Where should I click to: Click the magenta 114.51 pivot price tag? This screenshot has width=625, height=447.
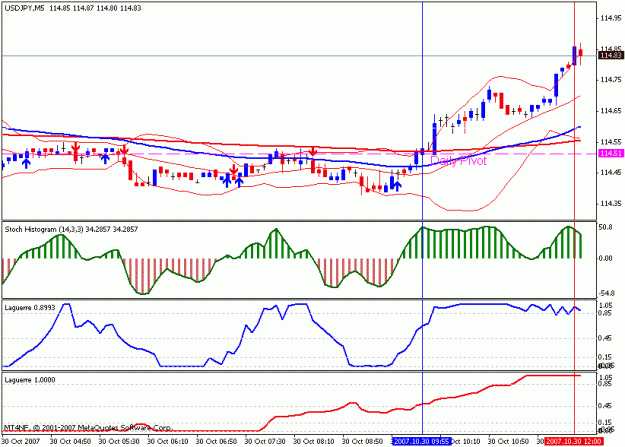[x=611, y=154]
